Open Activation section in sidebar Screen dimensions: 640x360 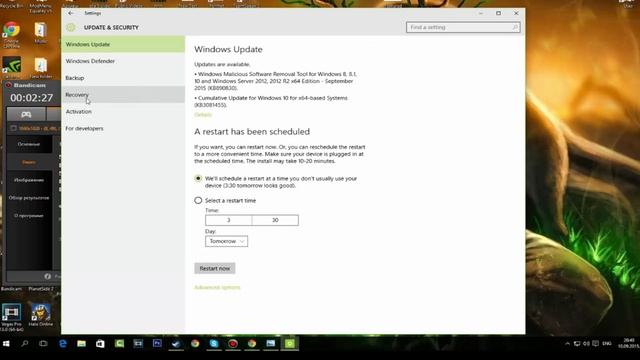pyautogui.click(x=123, y=111)
